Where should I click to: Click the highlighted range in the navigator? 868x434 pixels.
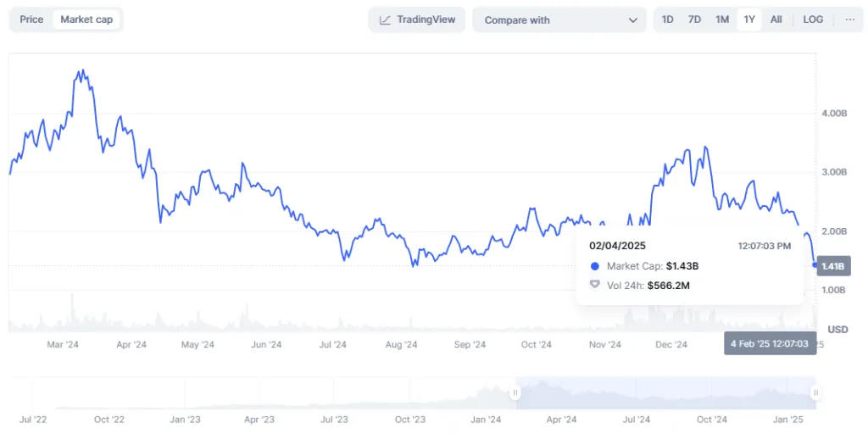point(665,392)
